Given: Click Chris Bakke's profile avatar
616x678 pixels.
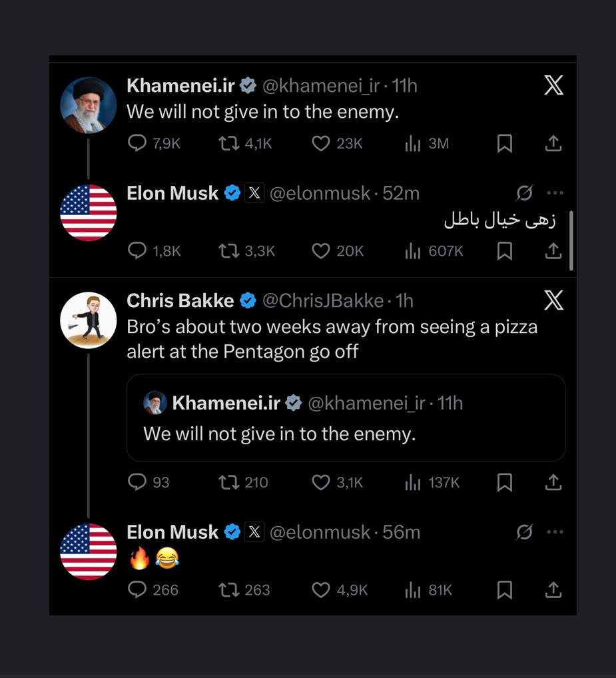Looking at the screenshot, I should 89,320.
